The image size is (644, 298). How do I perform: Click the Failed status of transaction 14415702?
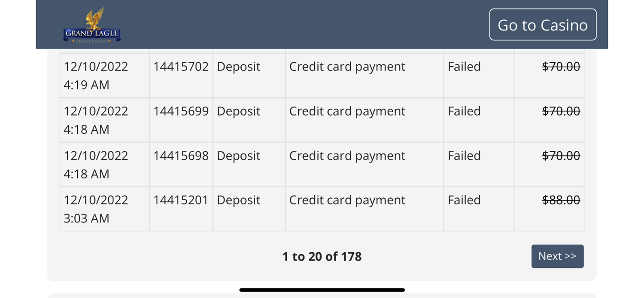pos(464,67)
